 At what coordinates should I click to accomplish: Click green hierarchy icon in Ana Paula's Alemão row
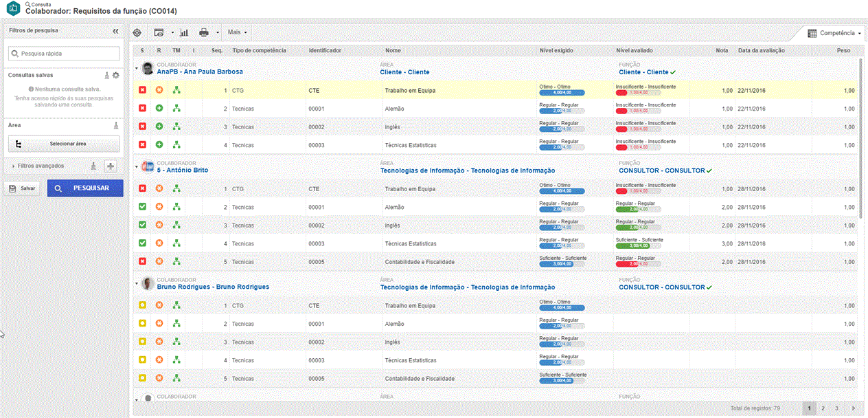click(x=176, y=109)
